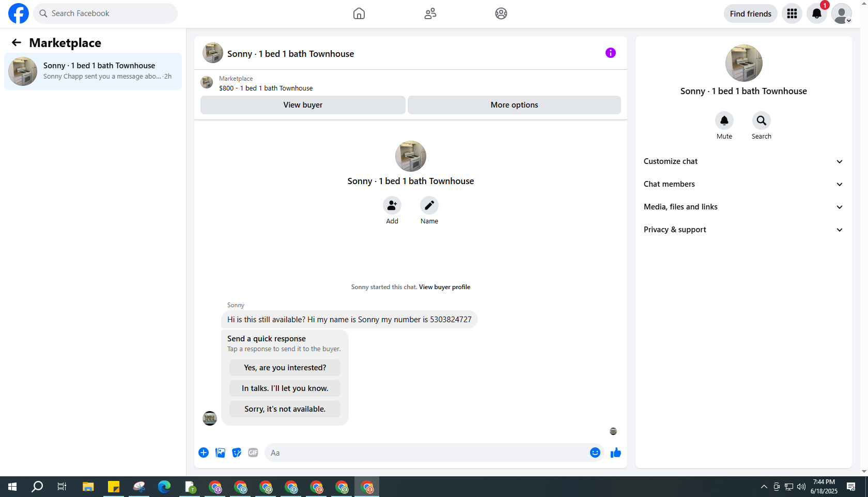This screenshot has height=497, width=868.
Task: Click the volume icon in the system tray
Action: [x=801, y=487]
